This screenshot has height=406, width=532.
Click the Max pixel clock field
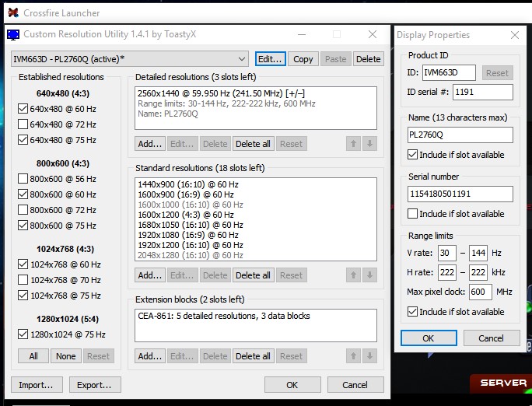(481, 292)
